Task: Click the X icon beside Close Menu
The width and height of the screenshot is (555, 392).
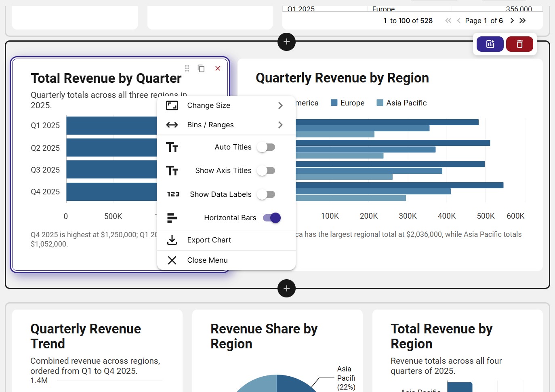Action: coord(172,260)
